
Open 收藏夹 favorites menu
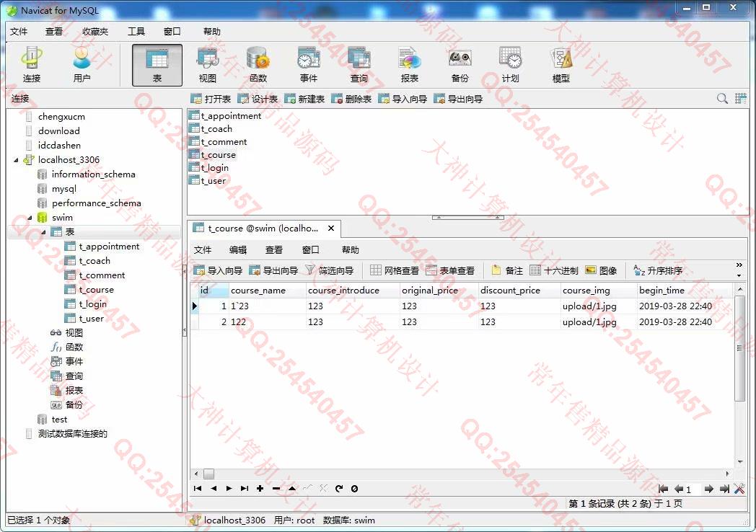click(x=95, y=31)
